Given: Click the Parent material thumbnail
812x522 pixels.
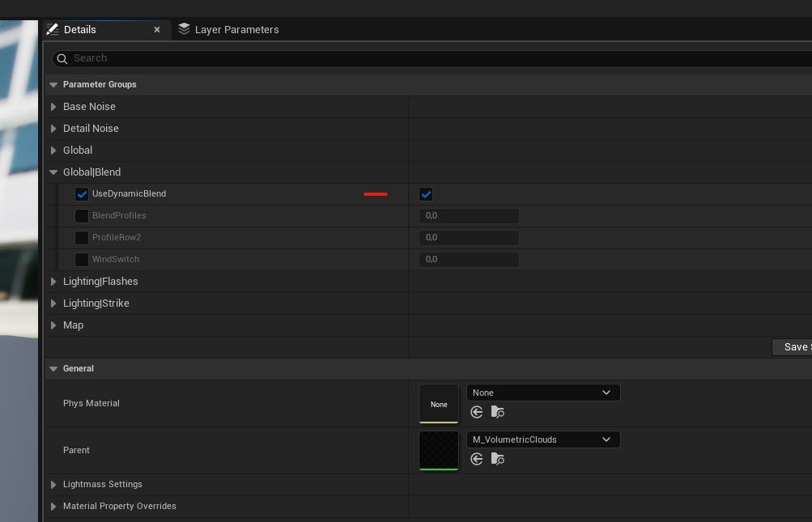Looking at the screenshot, I should click(x=439, y=451).
